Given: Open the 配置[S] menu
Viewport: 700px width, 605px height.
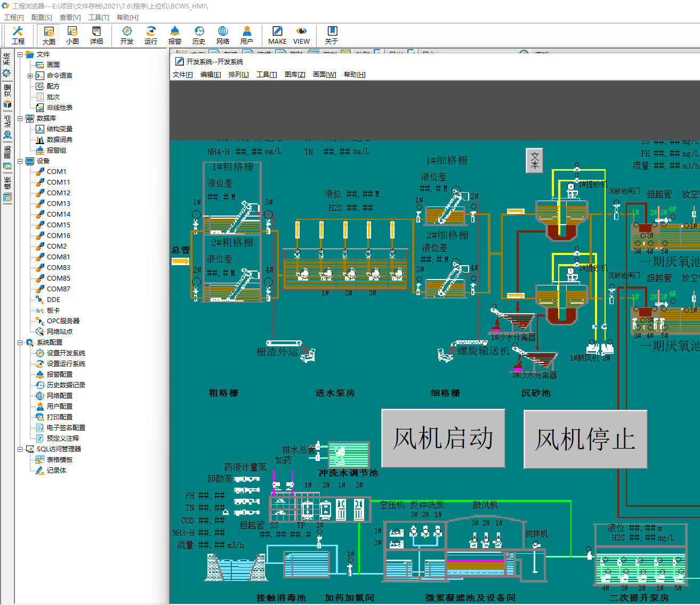Looking at the screenshot, I should [x=42, y=18].
